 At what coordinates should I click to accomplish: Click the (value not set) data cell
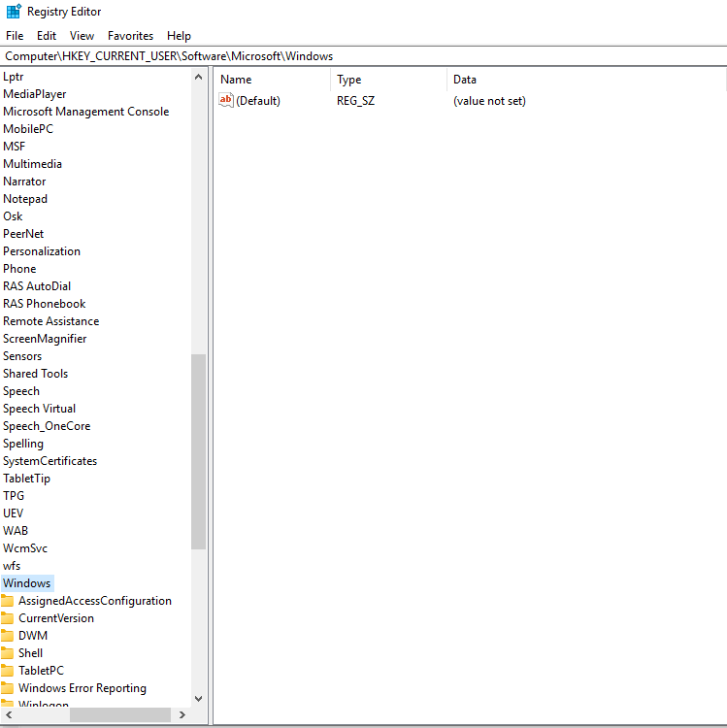tap(489, 101)
